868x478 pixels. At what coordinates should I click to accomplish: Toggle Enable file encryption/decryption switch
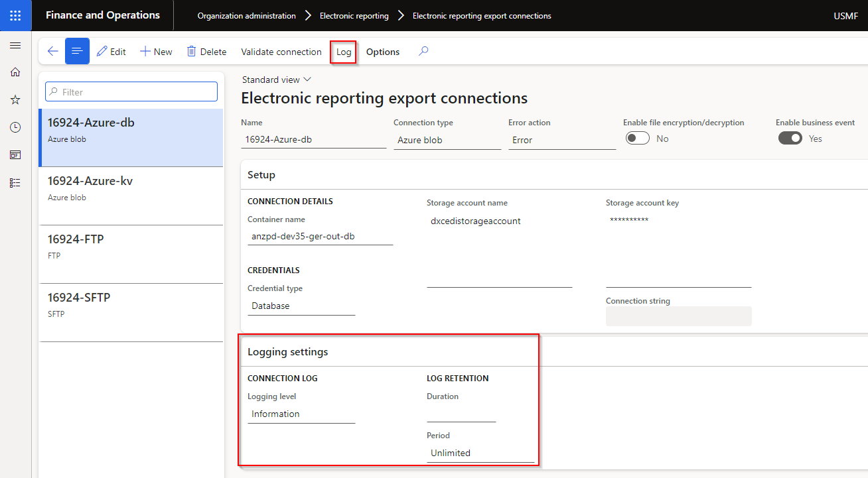(638, 139)
